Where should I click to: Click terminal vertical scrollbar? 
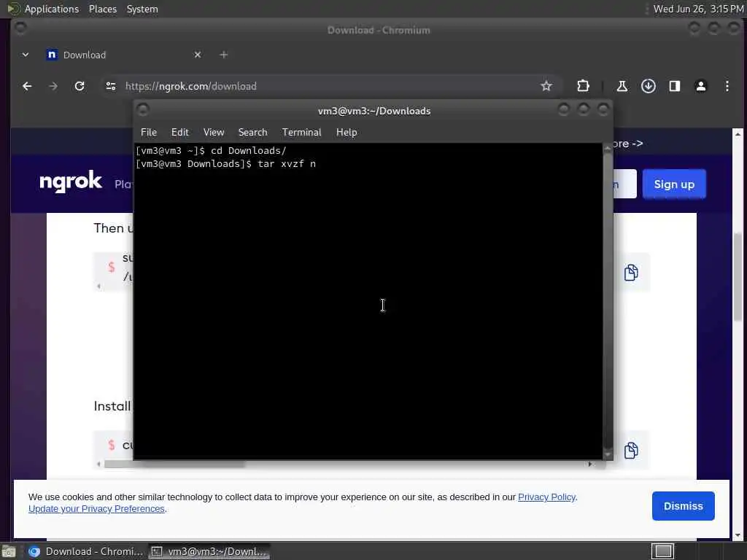pos(608,301)
